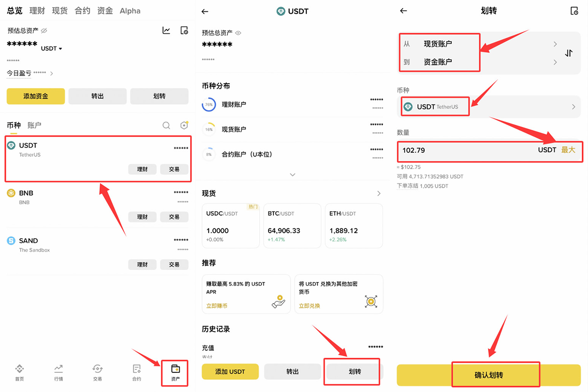Click 理财 button in SAND row
This screenshot has width=588, height=392.
pyautogui.click(x=143, y=264)
